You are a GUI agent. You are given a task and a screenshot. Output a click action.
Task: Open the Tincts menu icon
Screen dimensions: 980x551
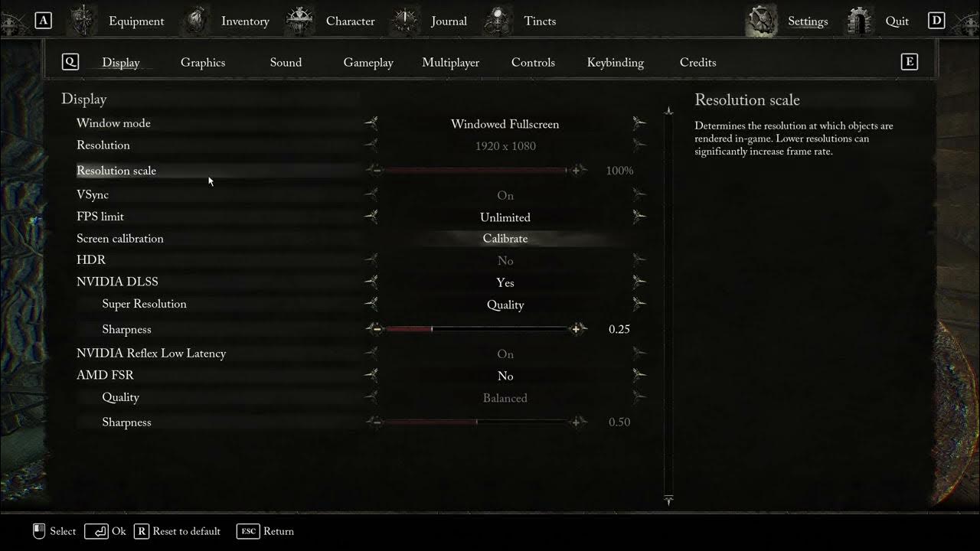498,21
